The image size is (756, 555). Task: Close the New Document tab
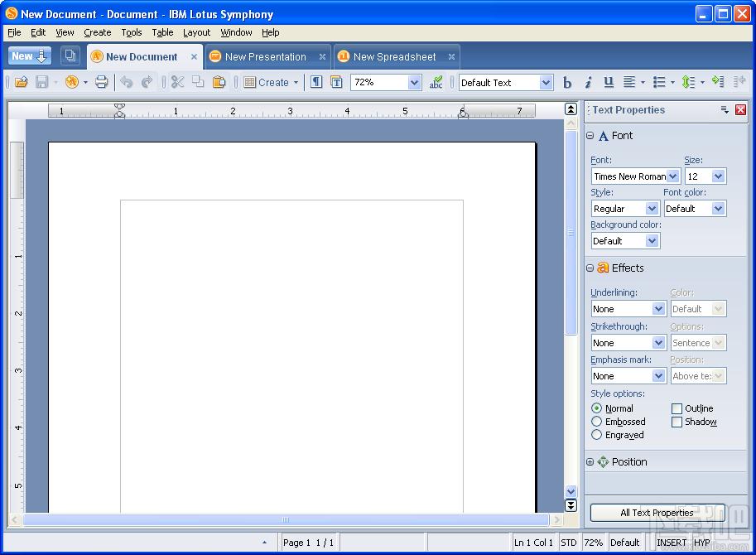(x=194, y=57)
